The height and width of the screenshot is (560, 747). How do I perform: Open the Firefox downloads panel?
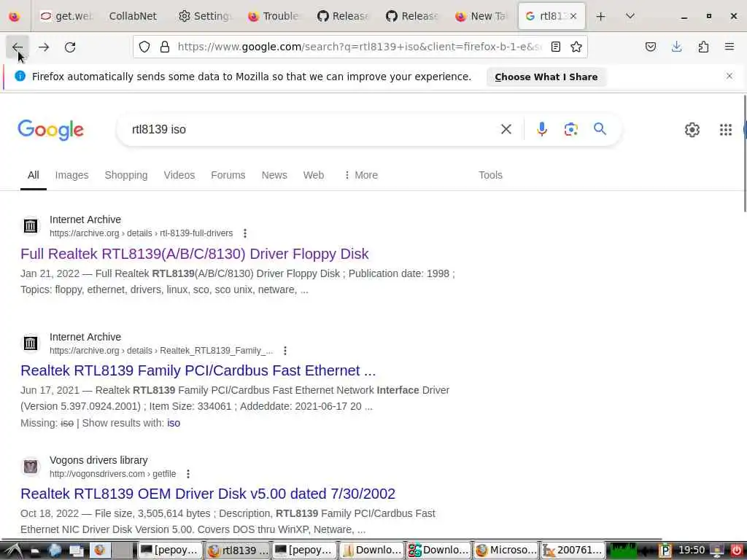tap(677, 47)
